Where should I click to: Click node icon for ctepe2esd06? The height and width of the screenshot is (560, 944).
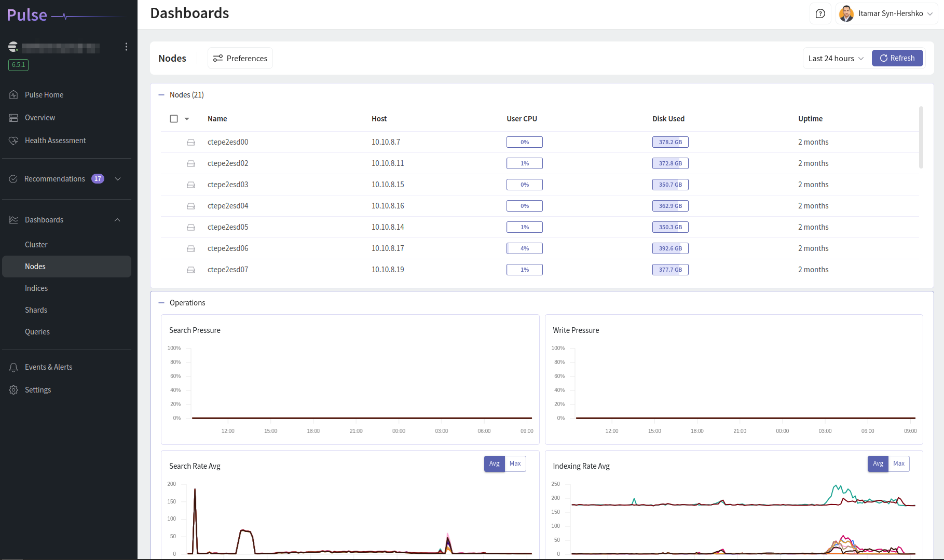[x=191, y=248]
